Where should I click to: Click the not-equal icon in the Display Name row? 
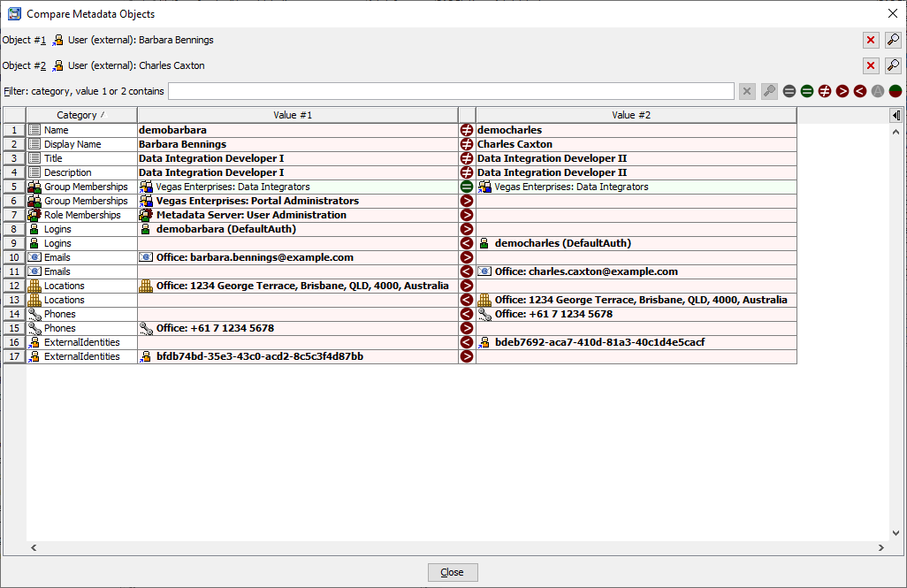tap(467, 144)
